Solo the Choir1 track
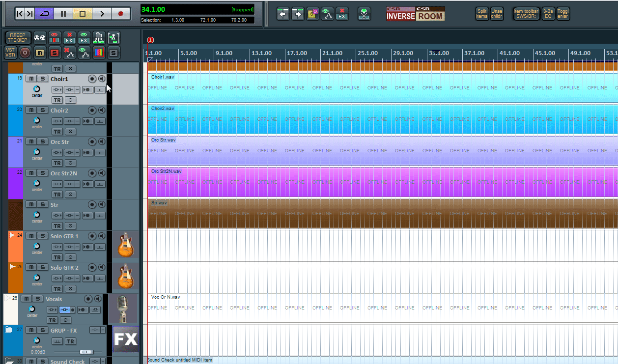 tap(43, 79)
